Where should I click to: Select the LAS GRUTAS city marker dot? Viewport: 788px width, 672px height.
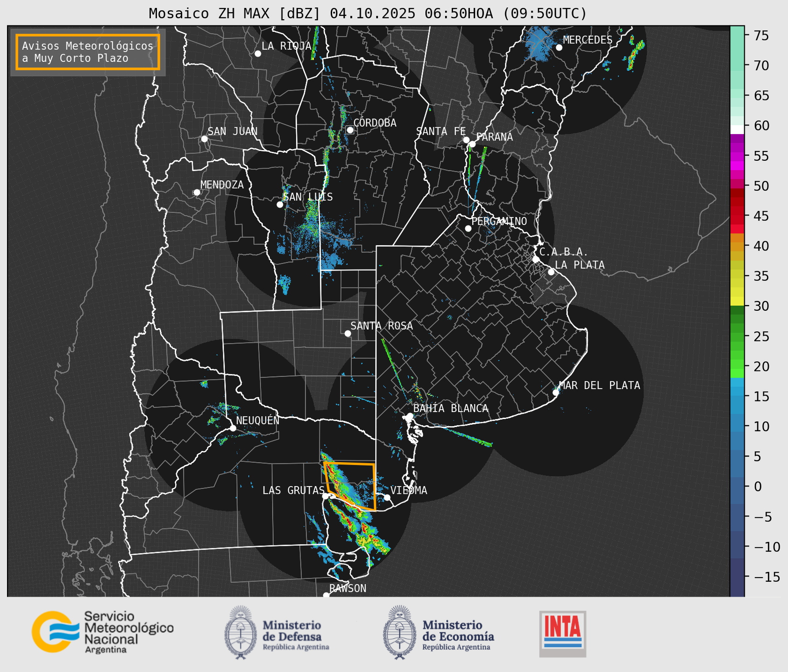[326, 496]
